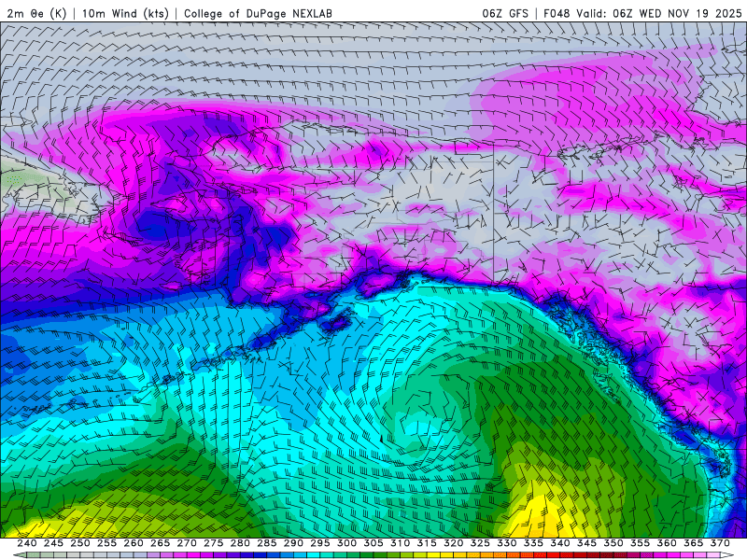This screenshot has height=560, width=747.
Task: Click the 360 legend value
Action: coord(667,543)
